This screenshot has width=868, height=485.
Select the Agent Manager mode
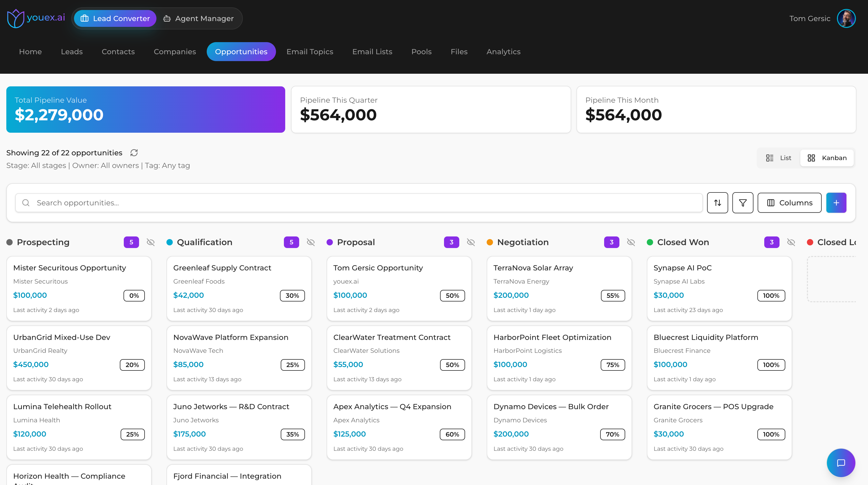(x=199, y=18)
